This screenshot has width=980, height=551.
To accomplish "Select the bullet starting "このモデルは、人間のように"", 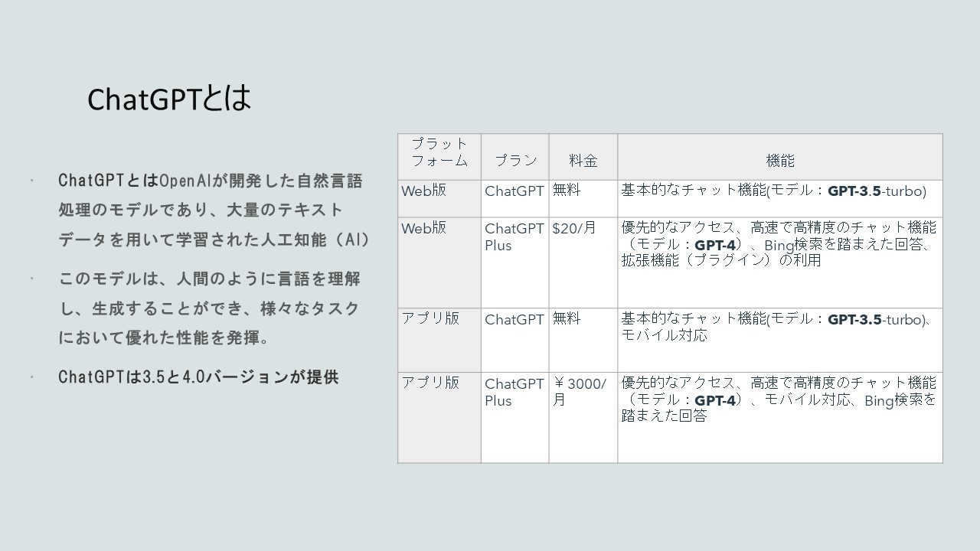I will (x=209, y=308).
